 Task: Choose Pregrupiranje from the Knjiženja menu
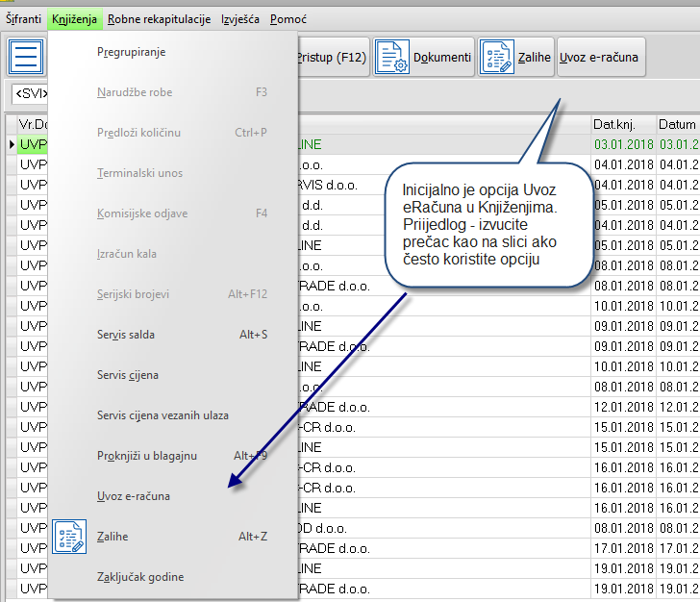click(x=132, y=52)
